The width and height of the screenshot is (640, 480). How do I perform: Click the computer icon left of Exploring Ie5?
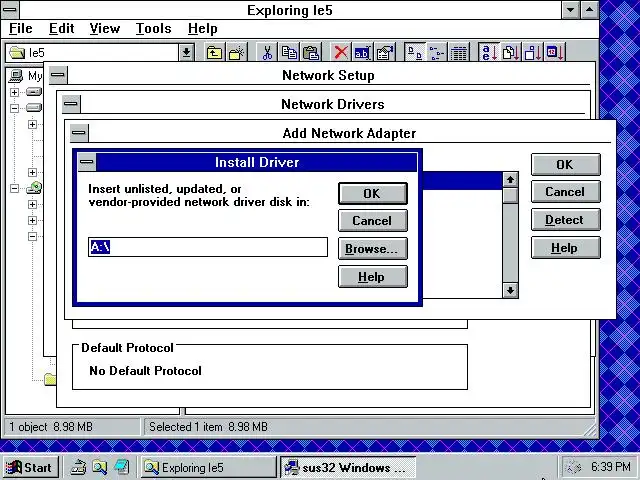(121, 467)
